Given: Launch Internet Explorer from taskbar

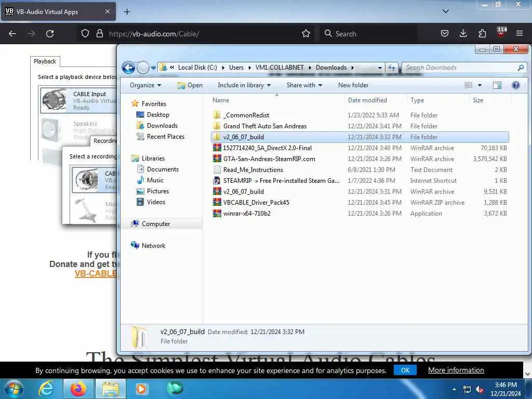Looking at the screenshot, I should click(46, 389).
